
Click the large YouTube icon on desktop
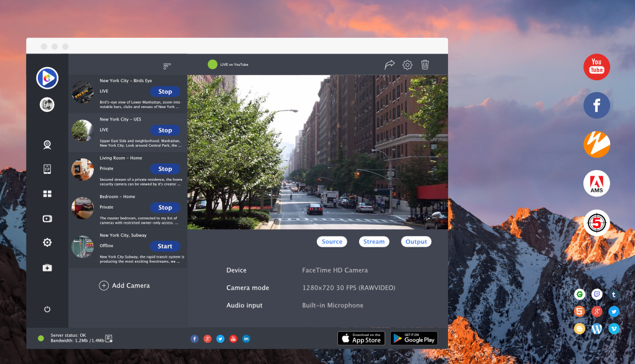tap(596, 67)
